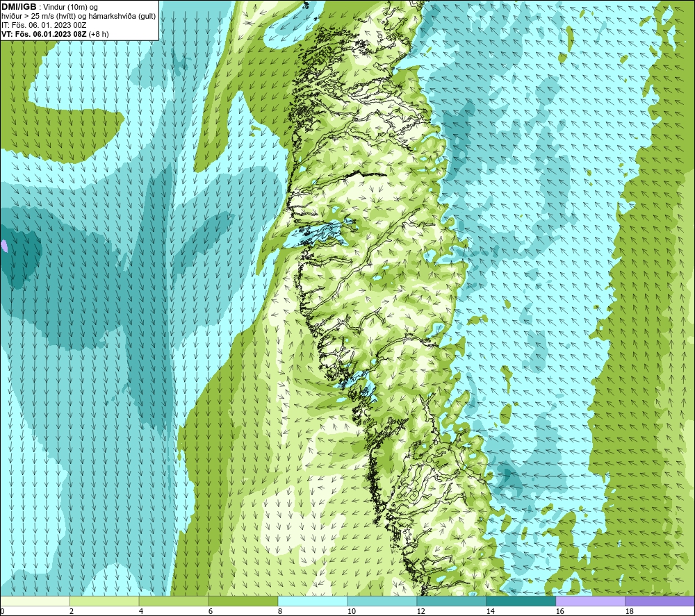Click the legend tick label '8'

[x=280, y=611]
